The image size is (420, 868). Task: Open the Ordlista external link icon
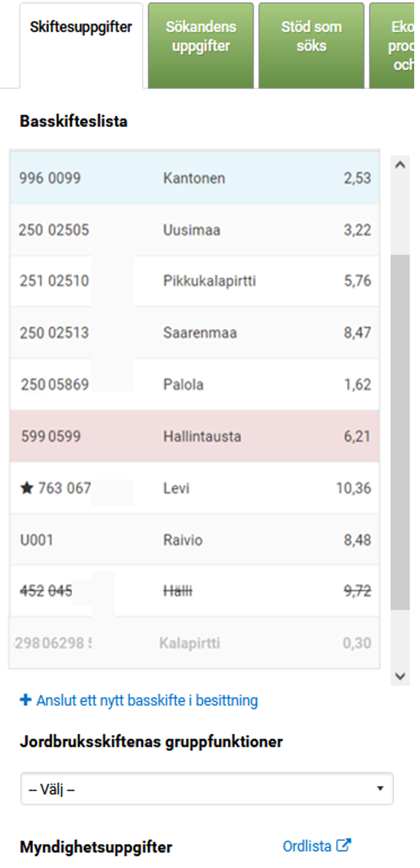tap(343, 844)
